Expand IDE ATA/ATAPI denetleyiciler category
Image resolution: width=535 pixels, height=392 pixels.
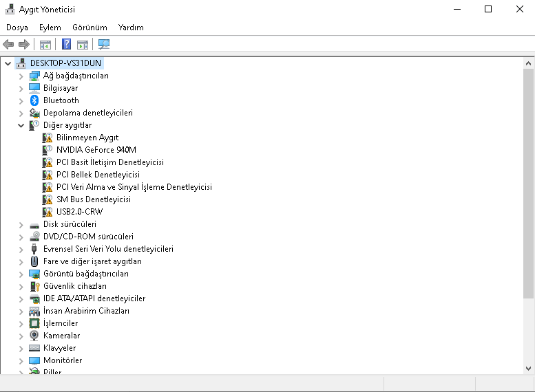(x=21, y=299)
